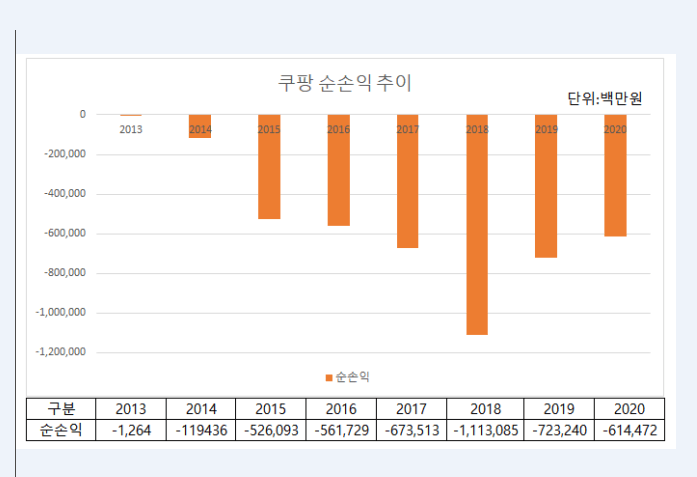Viewport: 697px width, 477px height.
Task: Click the -723,240 table cell
Action: [x=559, y=430]
